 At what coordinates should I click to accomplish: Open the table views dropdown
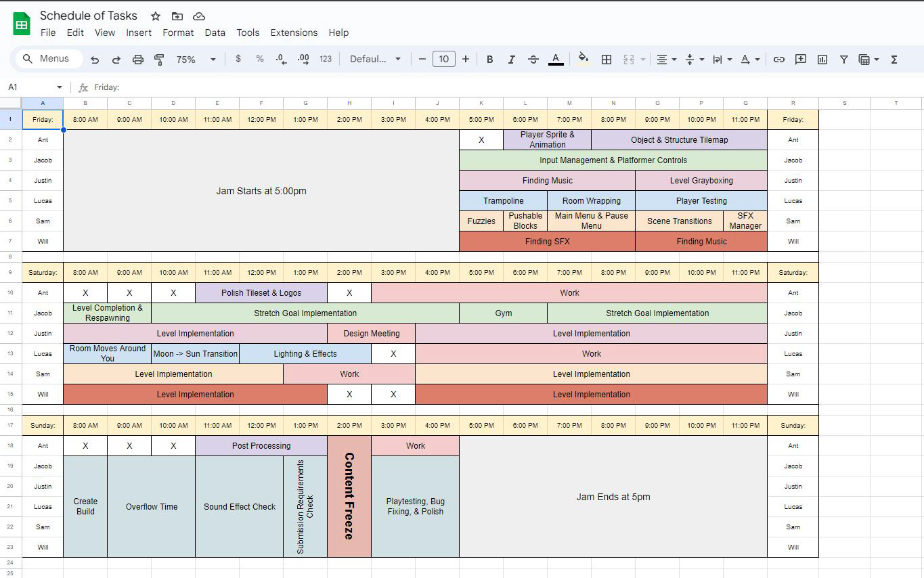tap(868, 60)
